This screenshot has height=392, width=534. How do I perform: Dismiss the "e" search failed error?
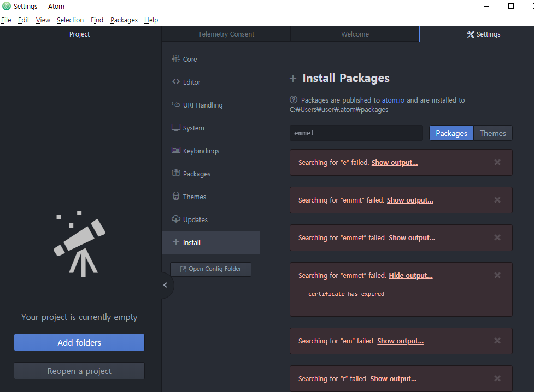(497, 162)
